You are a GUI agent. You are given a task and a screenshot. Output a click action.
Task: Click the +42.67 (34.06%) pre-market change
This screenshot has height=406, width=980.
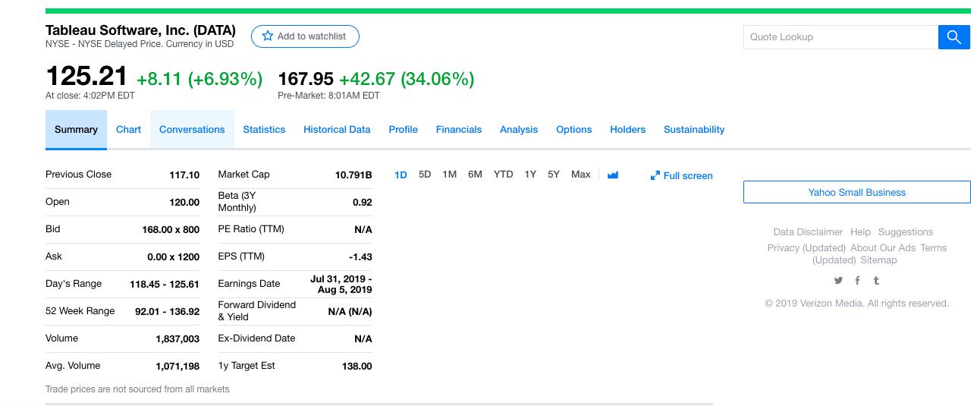[407, 79]
